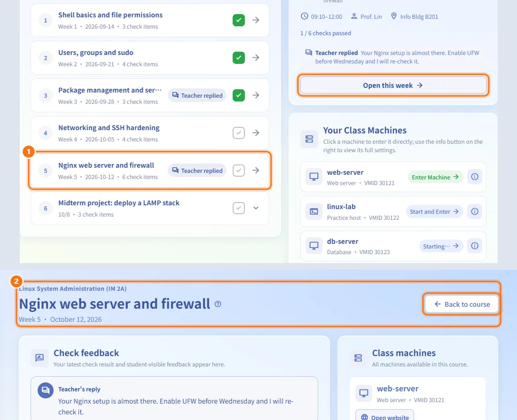Expand the Midterm project row chevron
Screen dimensions: 517x420
(x=256, y=208)
